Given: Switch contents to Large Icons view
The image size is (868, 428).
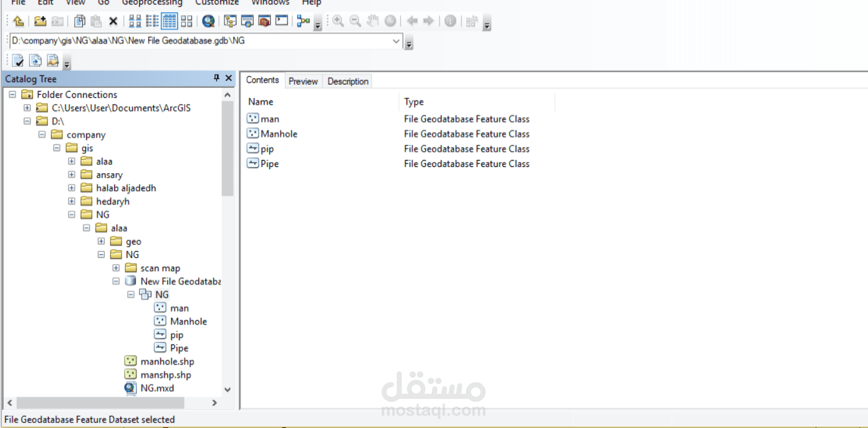Looking at the screenshot, I should coord(135,21).
